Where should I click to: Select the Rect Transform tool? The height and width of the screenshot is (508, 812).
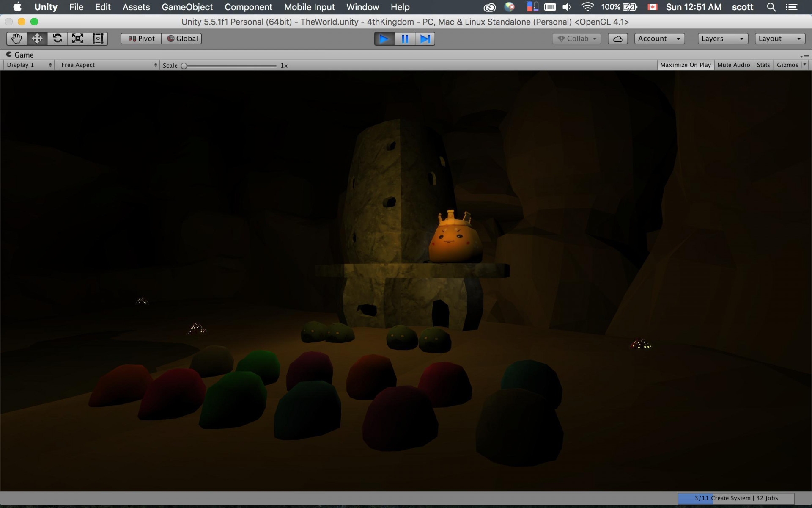[x=98, y=39]
